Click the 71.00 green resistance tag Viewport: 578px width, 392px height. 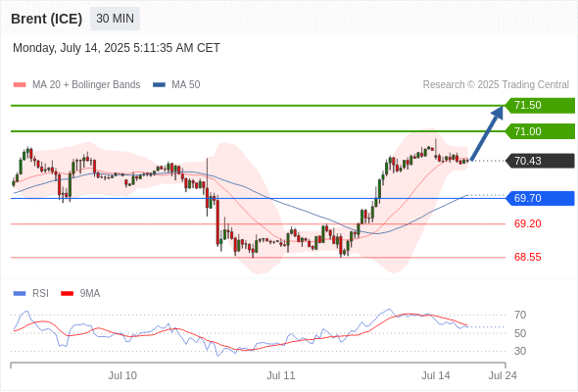click(540, 131)
